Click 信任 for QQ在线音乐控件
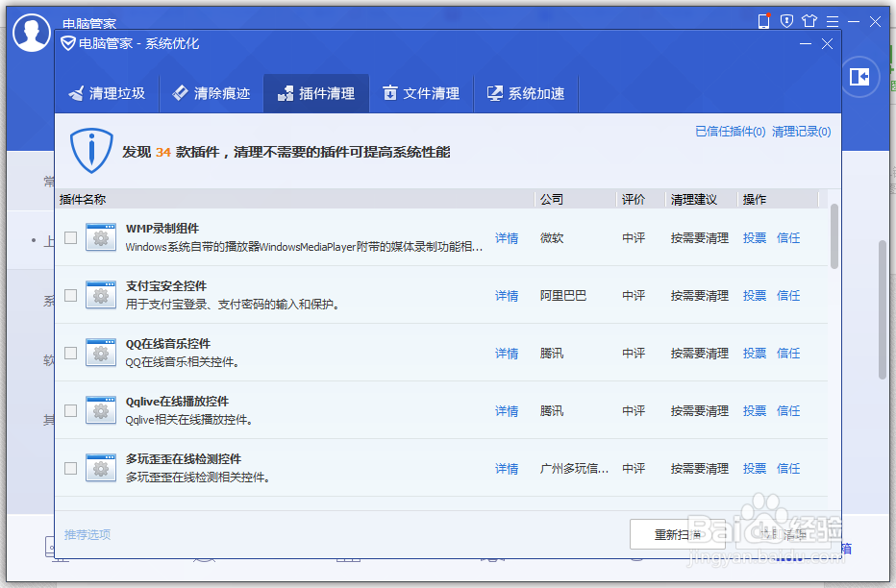Viewport: 896px width, 588px height. point(788,353)
